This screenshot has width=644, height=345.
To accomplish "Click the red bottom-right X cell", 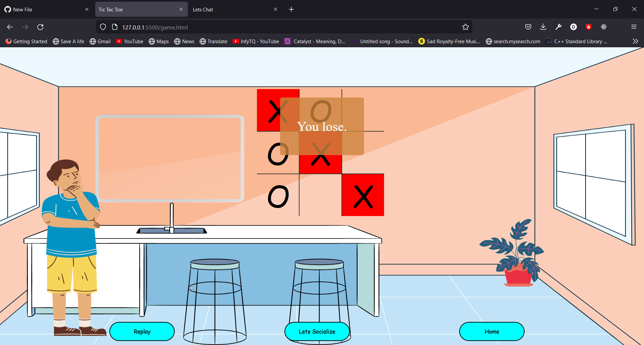I will tap(363, 195).
